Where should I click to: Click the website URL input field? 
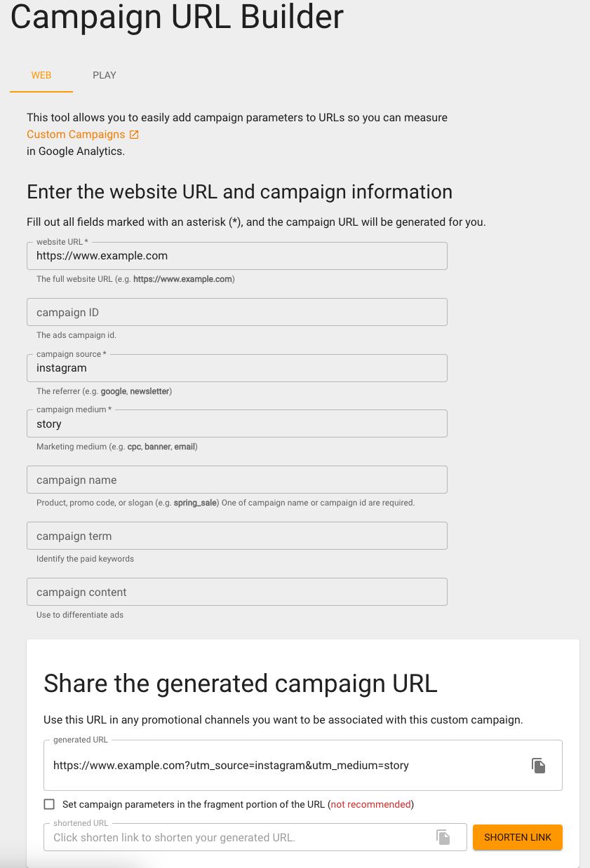[x=236, y=256]
